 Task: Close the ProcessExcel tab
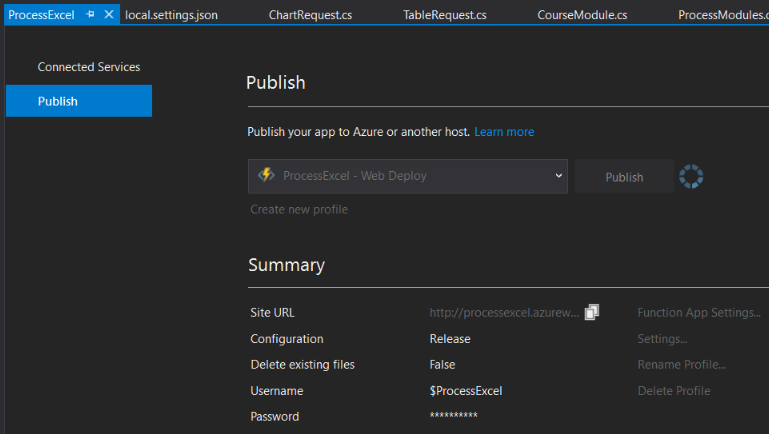[x=109, y=14]
